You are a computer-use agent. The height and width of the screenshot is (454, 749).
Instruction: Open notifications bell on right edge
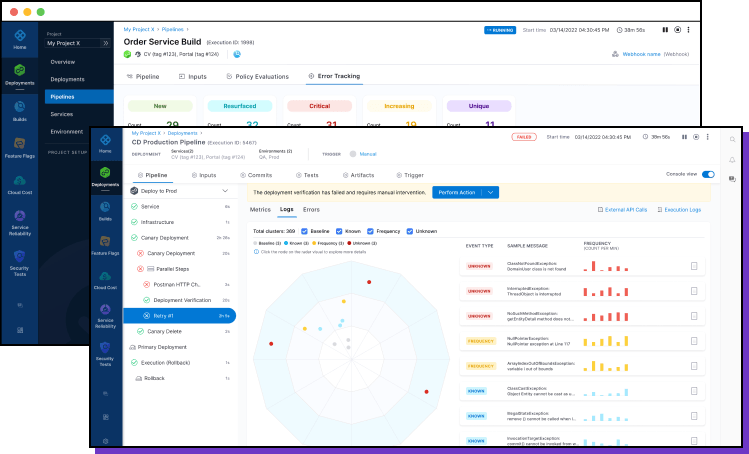732,159
